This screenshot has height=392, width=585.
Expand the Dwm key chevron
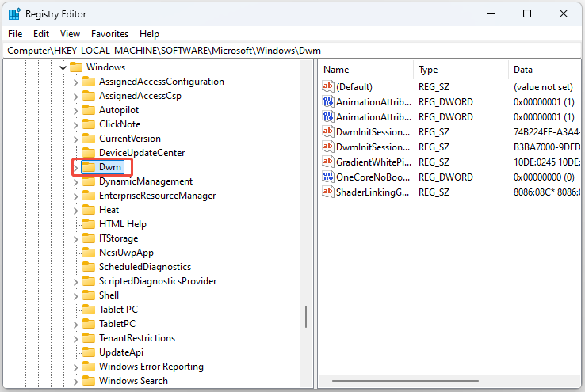point(76,168)
